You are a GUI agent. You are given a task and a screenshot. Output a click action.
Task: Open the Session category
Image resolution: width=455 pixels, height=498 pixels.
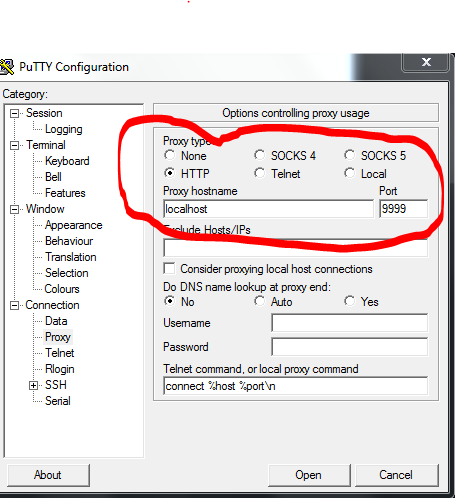(44, 113)
